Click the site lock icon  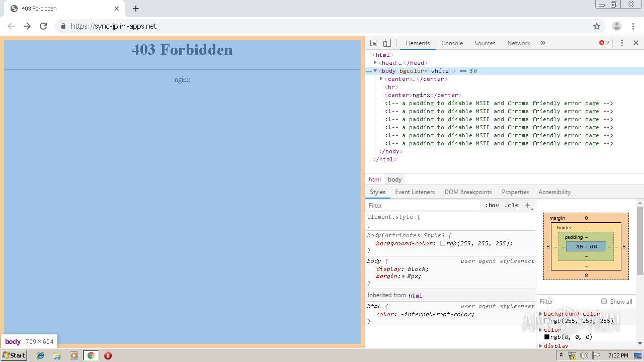tap(63, 26)
